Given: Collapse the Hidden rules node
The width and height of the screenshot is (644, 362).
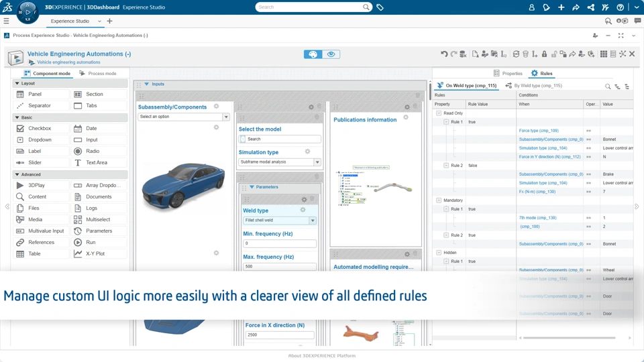Looking at the screenshot, I should tap(439, 253).
